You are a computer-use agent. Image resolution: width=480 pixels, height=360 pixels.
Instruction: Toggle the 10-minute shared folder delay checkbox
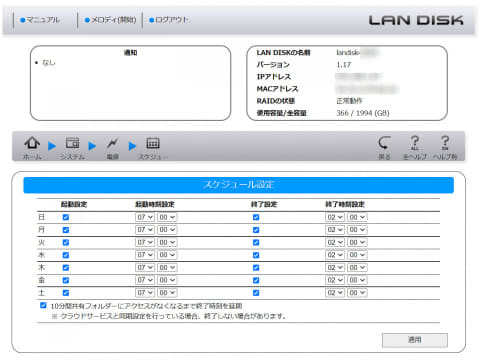tap(43, 305)
